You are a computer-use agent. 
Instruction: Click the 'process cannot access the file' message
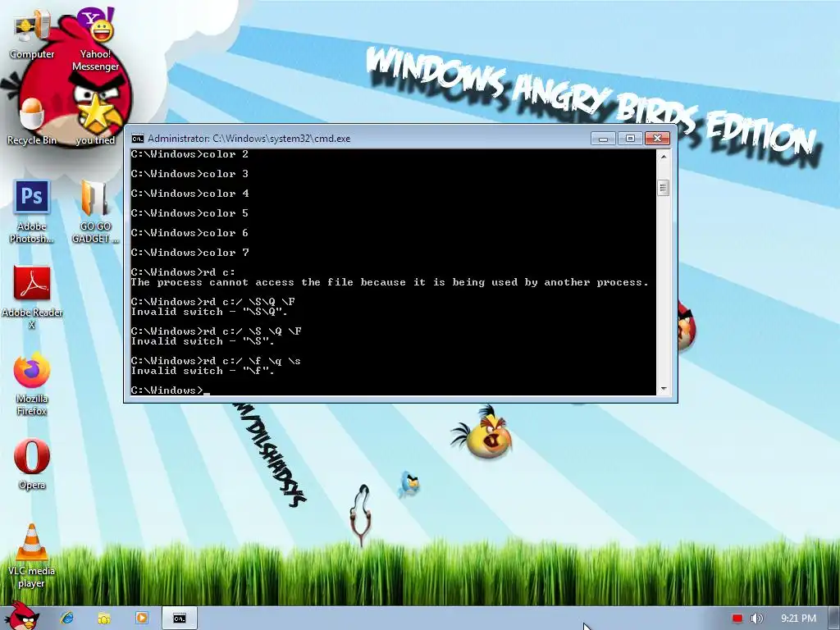[x=390, y=282]
